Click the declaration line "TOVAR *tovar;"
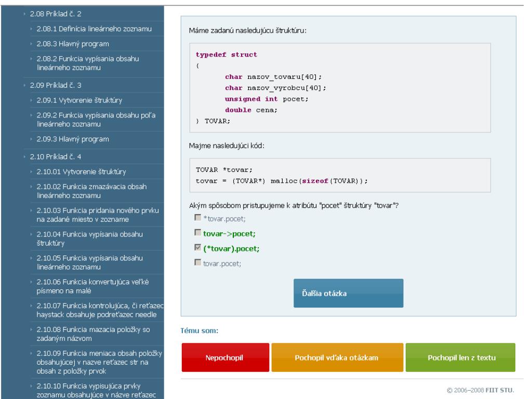 (224, 170)
